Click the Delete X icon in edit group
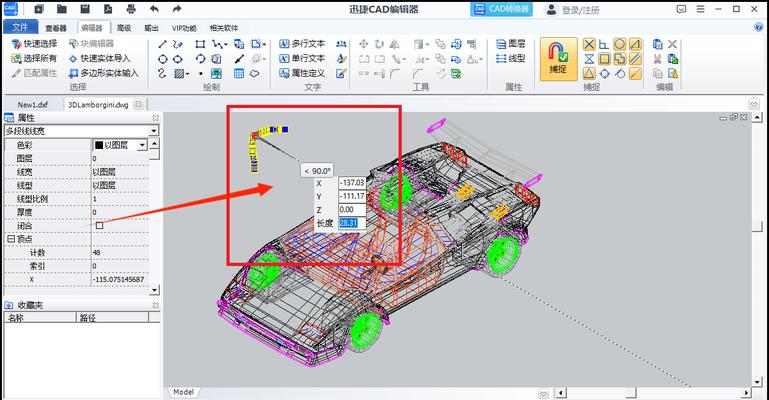The height and width of the screenshot is (400, 769). (673, 44)
